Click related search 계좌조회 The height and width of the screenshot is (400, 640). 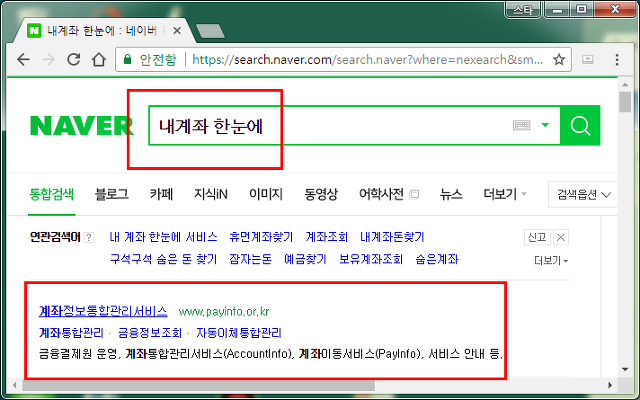coord(327,237)
